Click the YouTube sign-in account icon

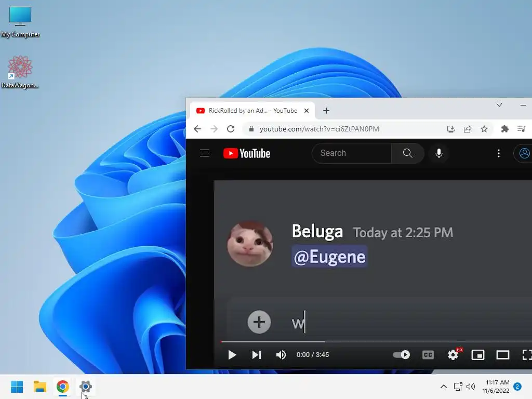coord(525,153)
